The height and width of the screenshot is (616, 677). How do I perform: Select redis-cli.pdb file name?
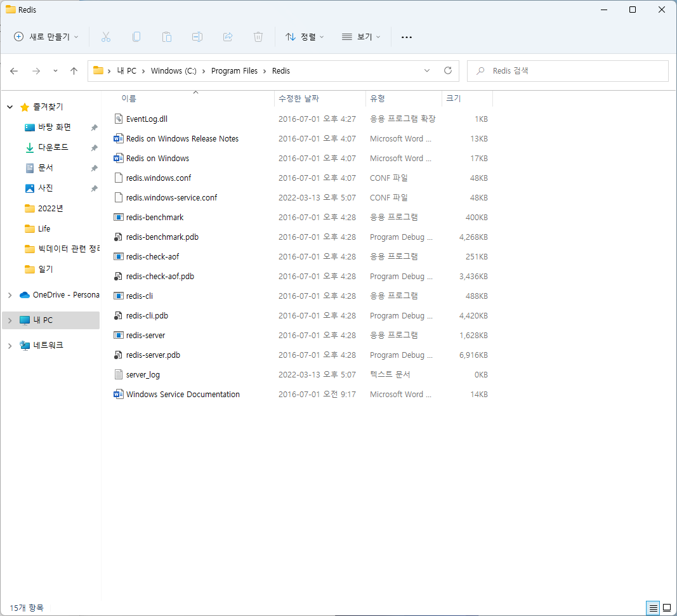click(147, 315)
